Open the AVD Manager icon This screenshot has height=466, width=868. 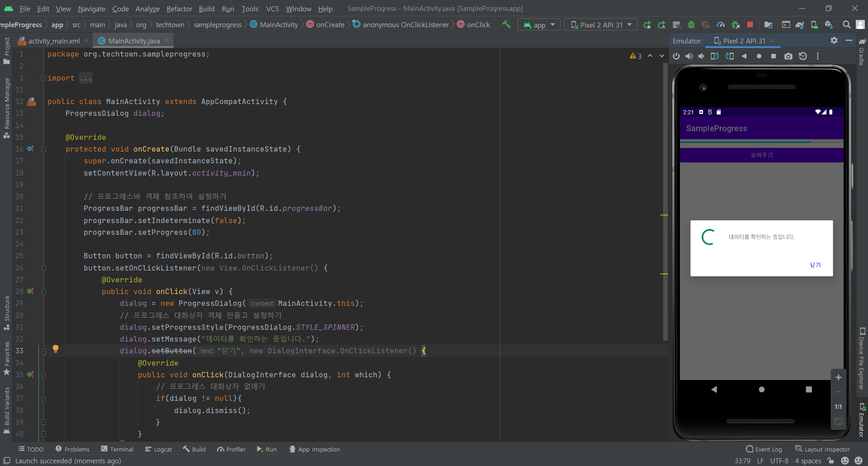[x=814, y=25]
